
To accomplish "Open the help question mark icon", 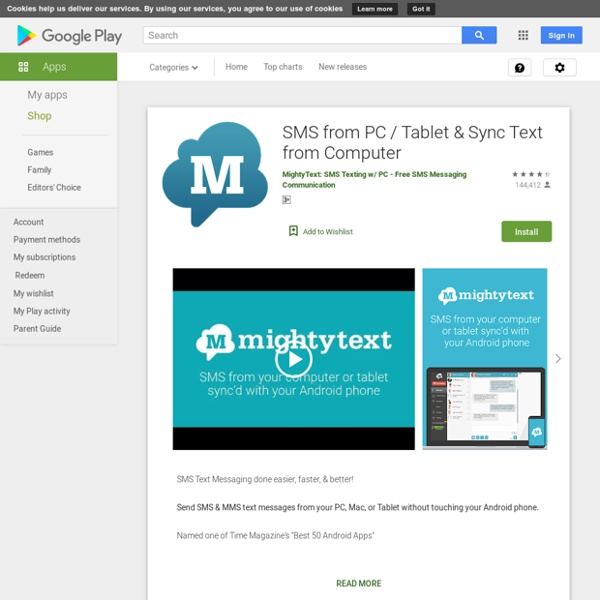I will (x=519, y=68).
